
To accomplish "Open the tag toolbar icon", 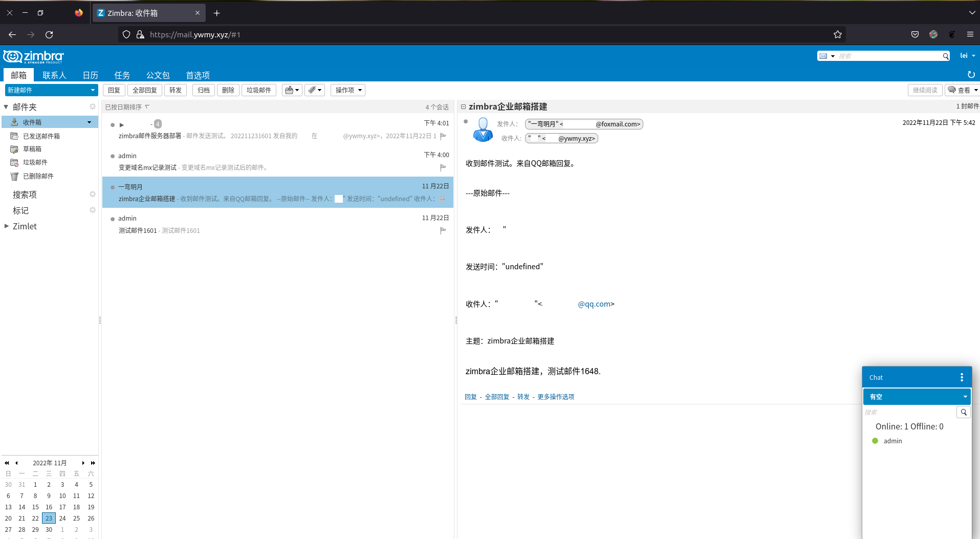I will pos(315,90).
